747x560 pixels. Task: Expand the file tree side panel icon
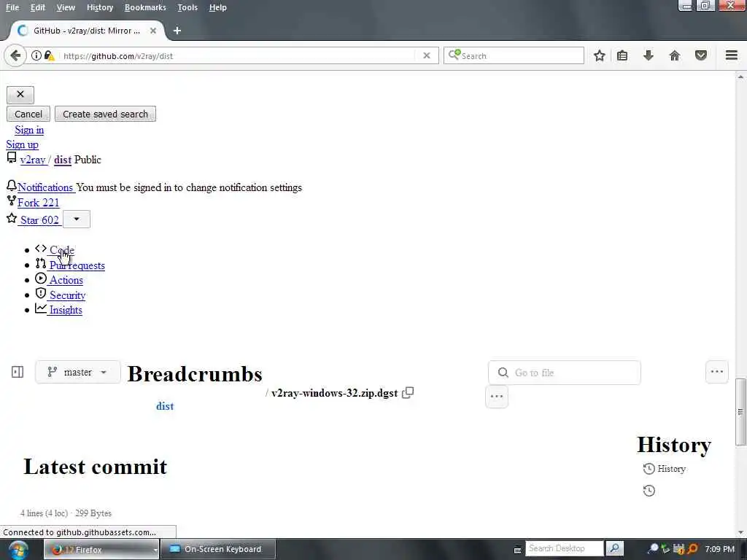click(x=18, y=372)
